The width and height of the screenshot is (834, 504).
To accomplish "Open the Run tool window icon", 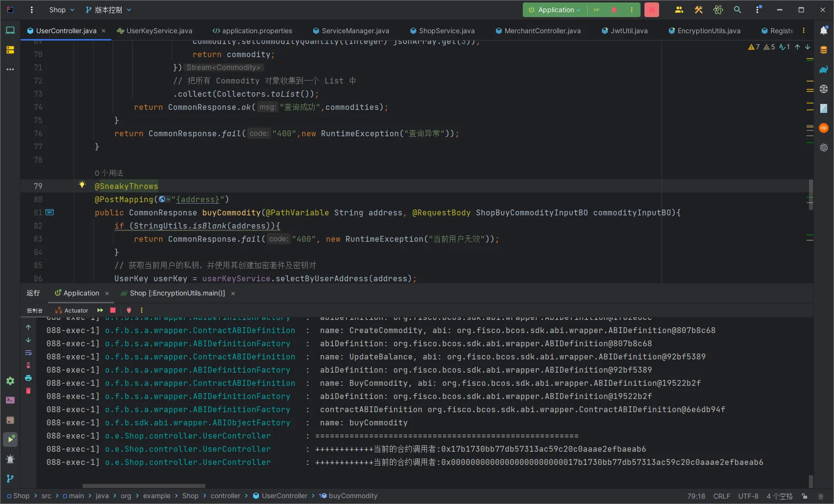I will tap(10, 440).
